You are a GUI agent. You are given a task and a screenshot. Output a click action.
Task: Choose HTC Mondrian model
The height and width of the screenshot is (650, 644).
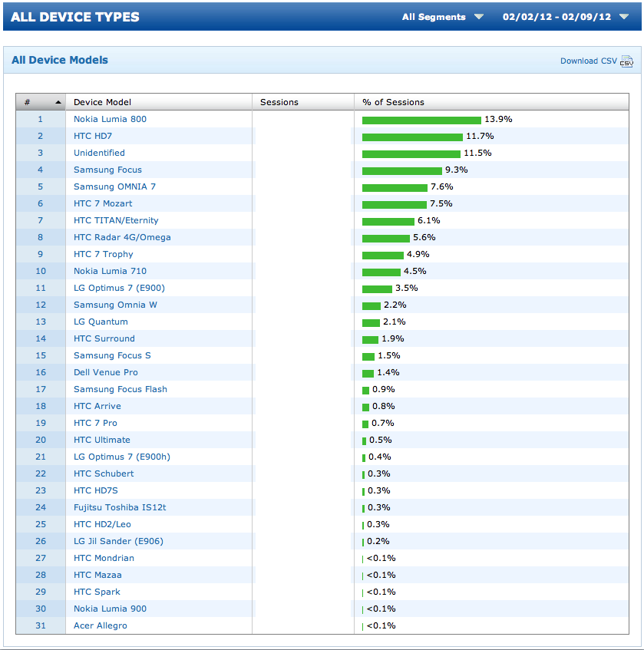[104, 559]
